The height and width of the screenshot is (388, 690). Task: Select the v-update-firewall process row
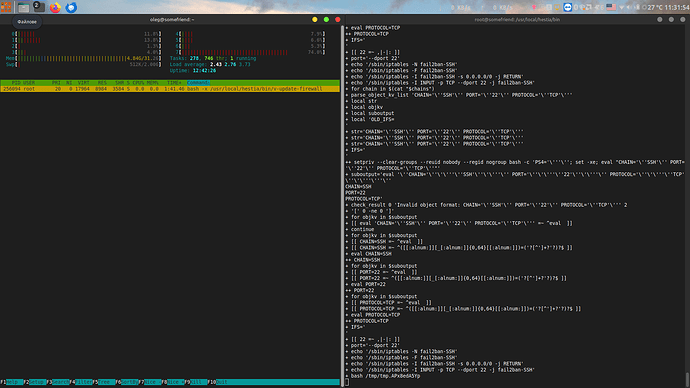click(170, 89)
